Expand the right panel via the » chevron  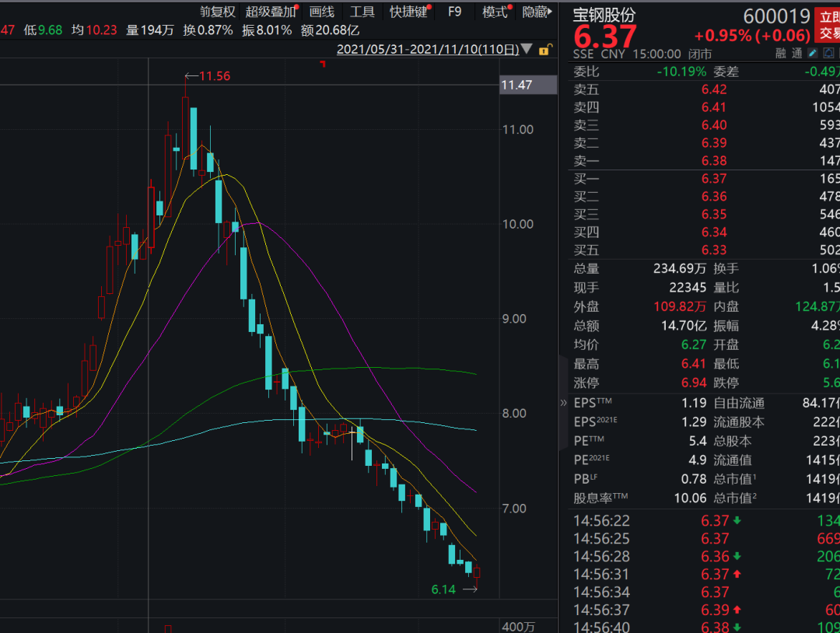[x=562, y=402]
